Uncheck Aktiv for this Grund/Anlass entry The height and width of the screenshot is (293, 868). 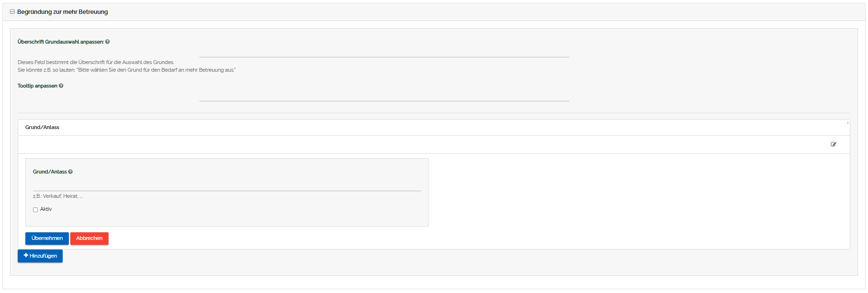click(x=35, y=209)
